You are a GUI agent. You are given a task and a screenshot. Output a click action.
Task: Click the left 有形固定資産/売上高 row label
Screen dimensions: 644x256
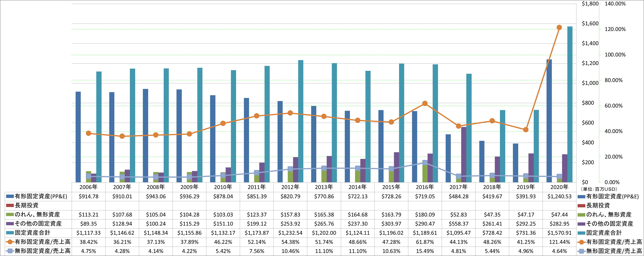(43, 242)
